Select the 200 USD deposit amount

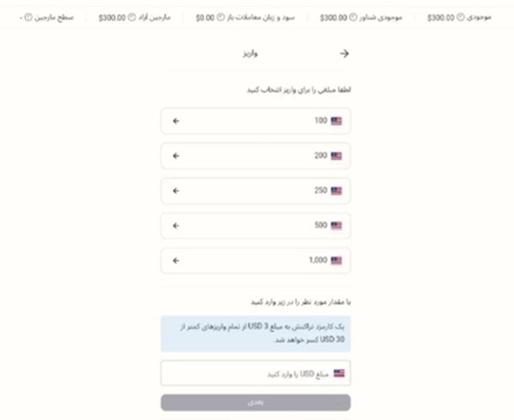tap(255, 156)
